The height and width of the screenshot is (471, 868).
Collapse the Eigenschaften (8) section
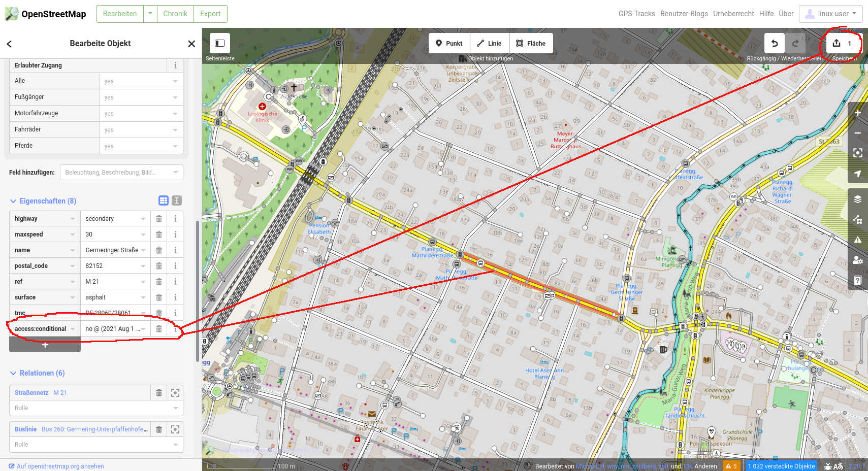(43, 201)
